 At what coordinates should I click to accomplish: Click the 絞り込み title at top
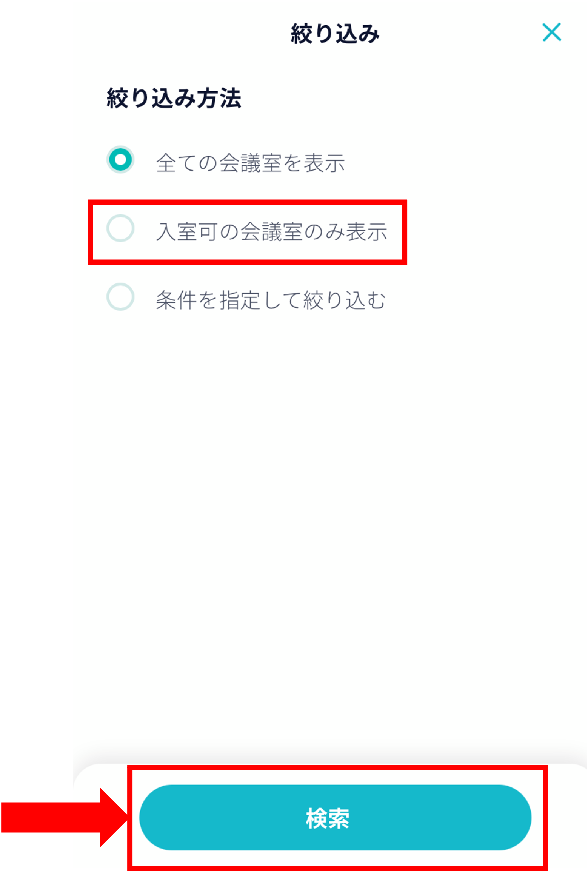point(335,34)
